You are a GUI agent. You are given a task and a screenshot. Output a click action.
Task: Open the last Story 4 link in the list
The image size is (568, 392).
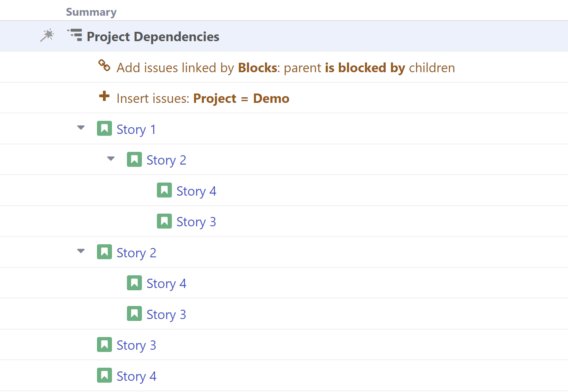(x=136, y=376)
